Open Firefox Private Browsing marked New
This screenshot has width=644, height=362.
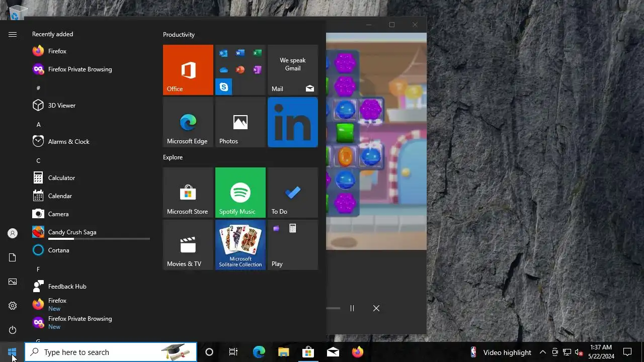pos(91,323)
